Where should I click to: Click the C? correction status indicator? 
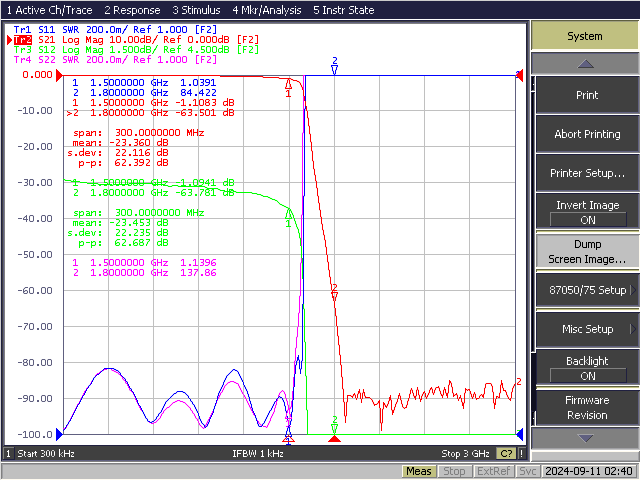[506, 453]
